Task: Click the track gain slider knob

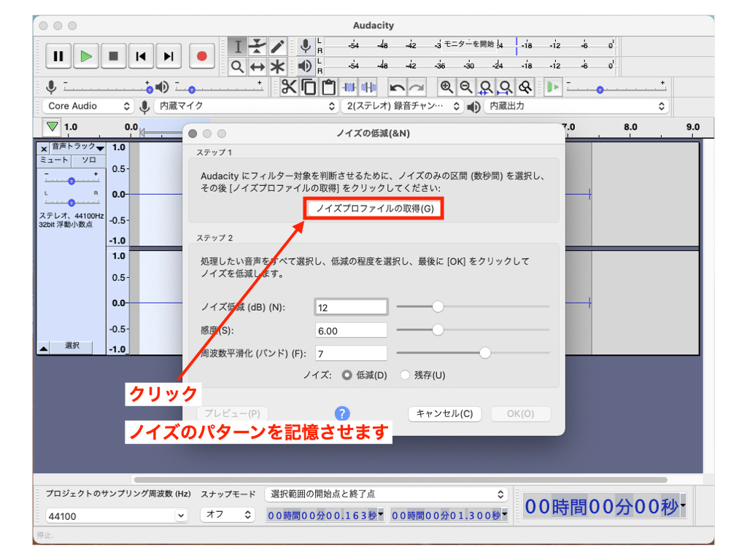Action: pos(71,181)
